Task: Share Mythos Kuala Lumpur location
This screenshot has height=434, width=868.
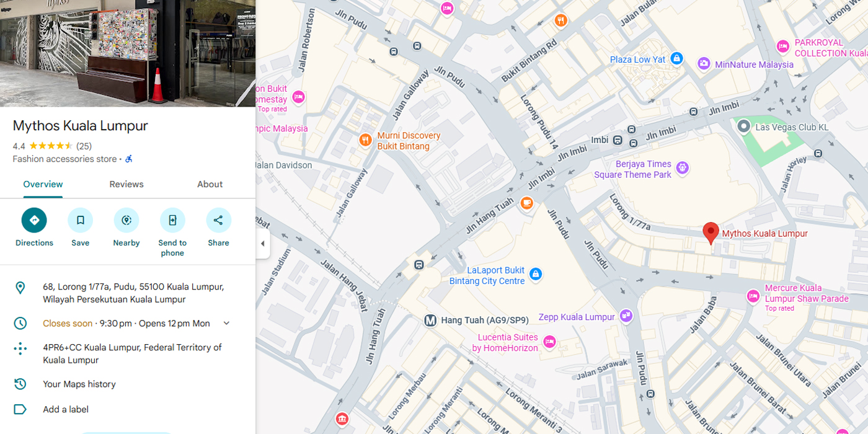Action: pos(218,220)
